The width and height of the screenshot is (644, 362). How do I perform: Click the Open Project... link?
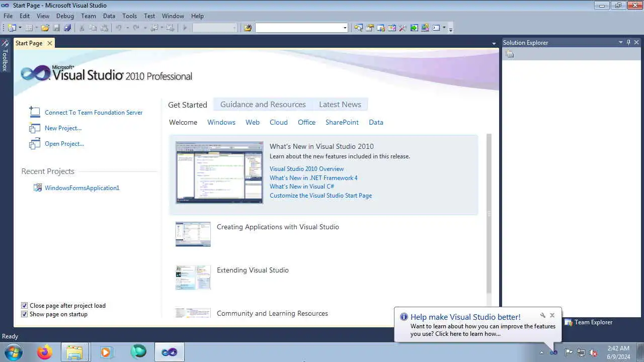pyautogui.click(x=64, y=144)
